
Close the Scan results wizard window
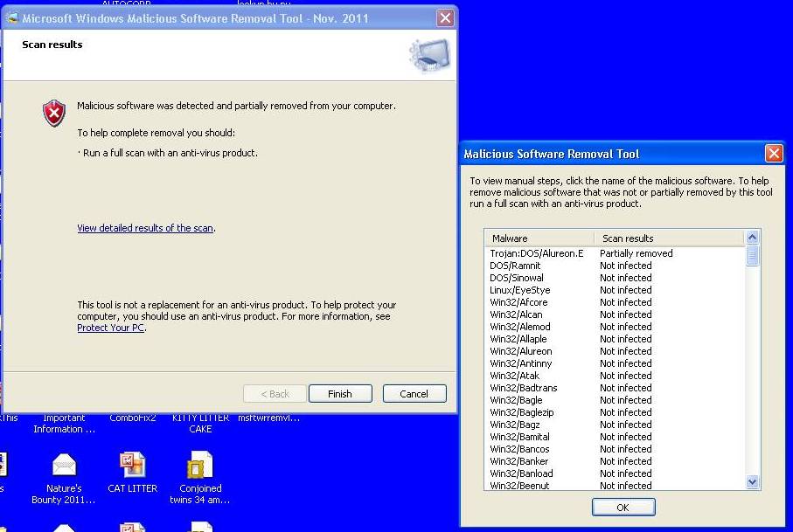tap(445, 18)
